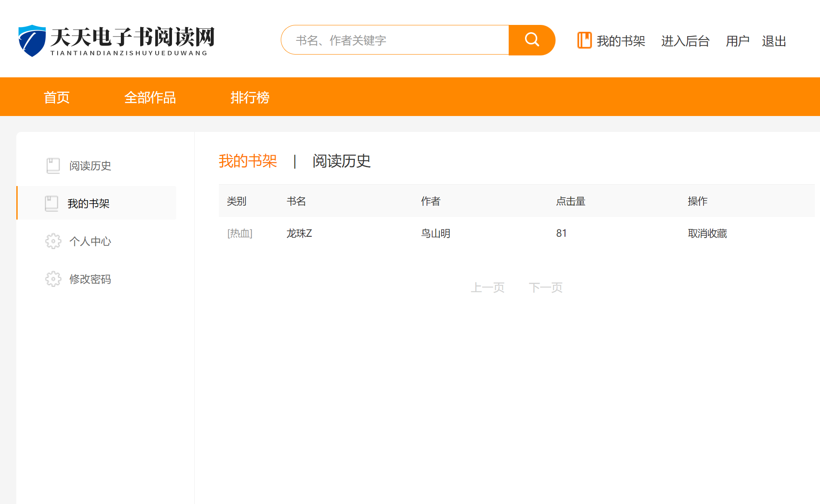Screen dimensions: 820x504
Task: Click the shield logo of 天天电子书阅读网
Action: point(31,39)
